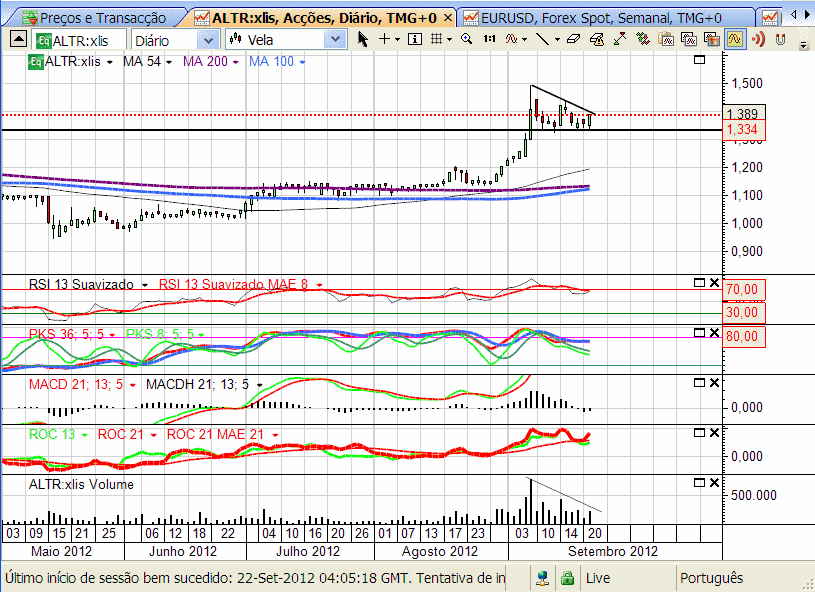The image size is (815, 592).
Task: Maximize the RSI 13 indicator pane
Action: pos(699,283)
